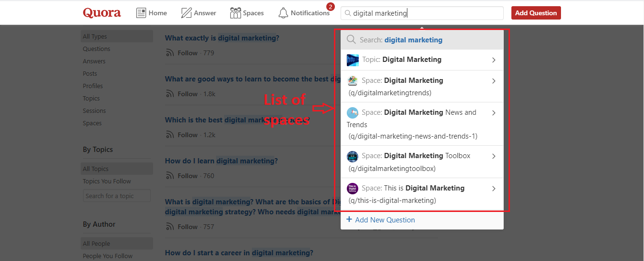Select All Types filter
Screen dimensions: 644x261
point(117,36)
